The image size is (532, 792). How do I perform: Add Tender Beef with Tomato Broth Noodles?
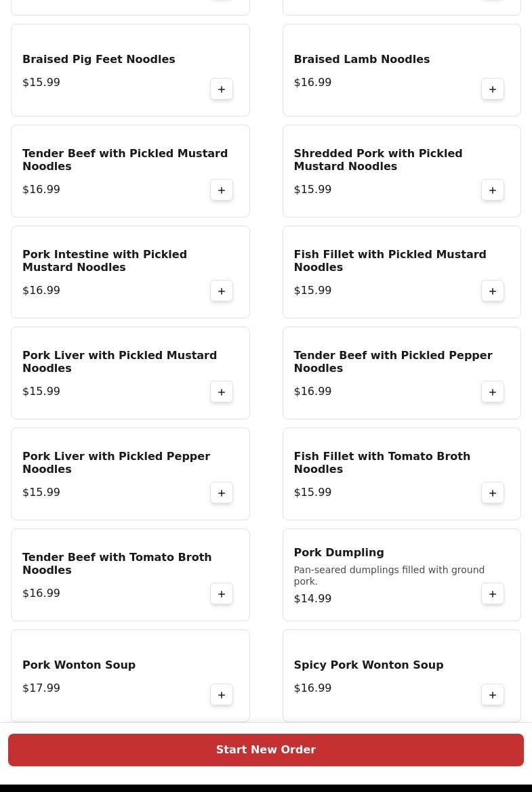222,594
